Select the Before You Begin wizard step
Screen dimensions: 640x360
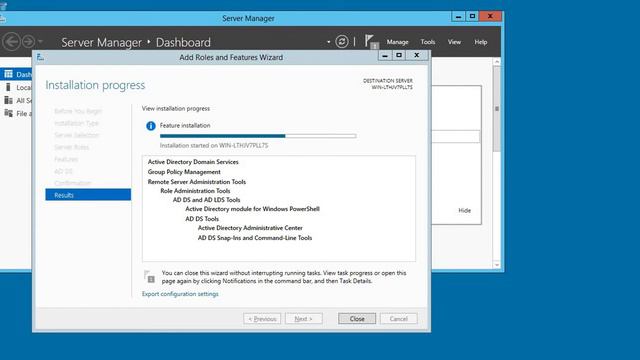click(x=78, y=111)
